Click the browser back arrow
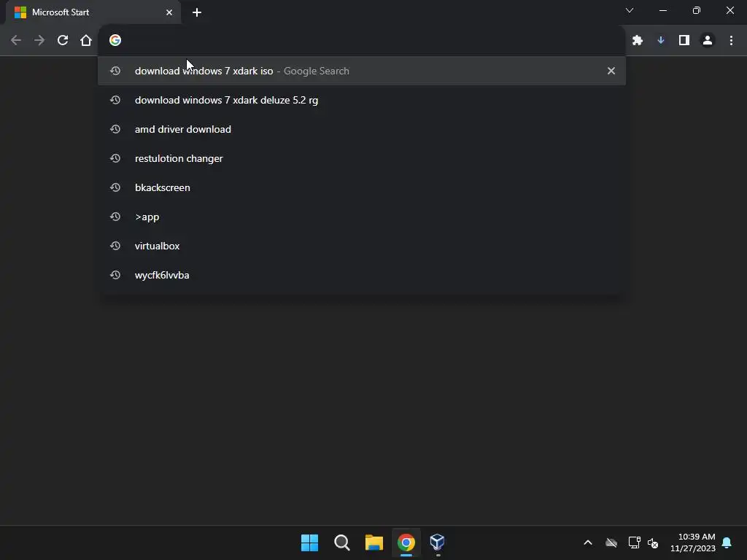This screenshot has width=747, height=560. coord(16,41)
